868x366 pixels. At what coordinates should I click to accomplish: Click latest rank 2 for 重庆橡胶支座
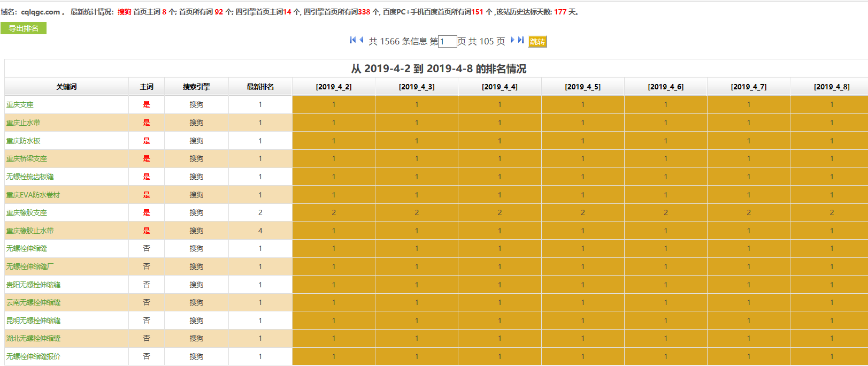coord(260,213)
